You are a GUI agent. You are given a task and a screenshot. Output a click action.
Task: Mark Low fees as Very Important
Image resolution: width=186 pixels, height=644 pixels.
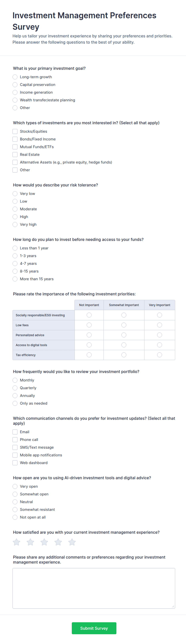click(x=160, y=325)
